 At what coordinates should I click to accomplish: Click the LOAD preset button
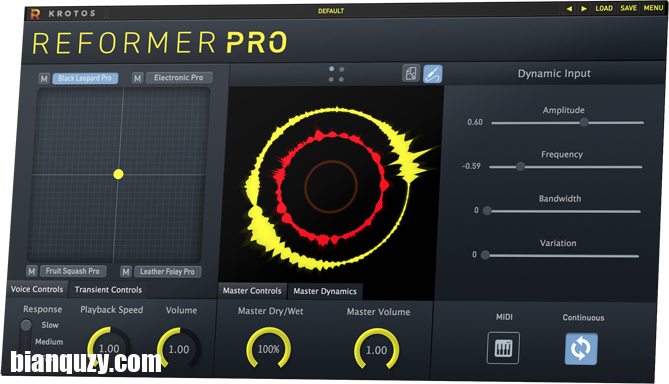click(604, 9)
